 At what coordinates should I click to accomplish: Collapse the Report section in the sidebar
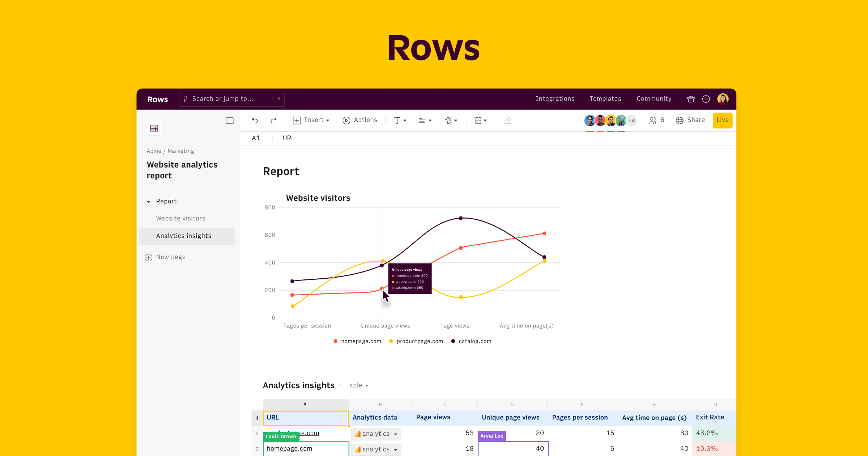149,201
